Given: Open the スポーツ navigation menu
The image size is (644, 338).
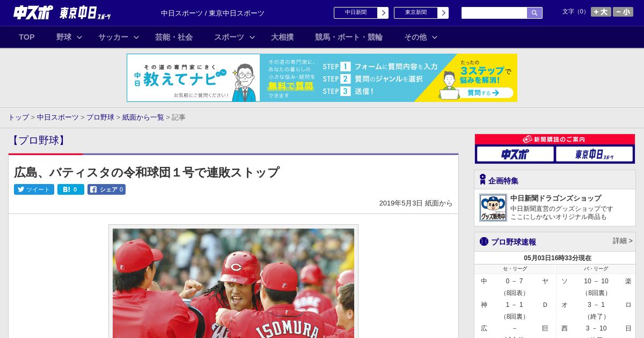Looking at the screenshot, I should [229, 37].
